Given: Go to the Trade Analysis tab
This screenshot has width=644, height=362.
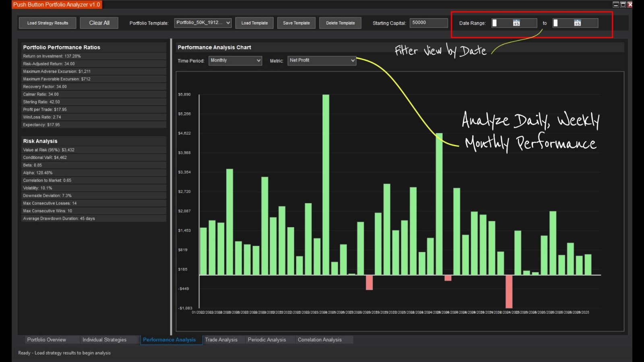Looking at the screenshot, I should [221, 340].
